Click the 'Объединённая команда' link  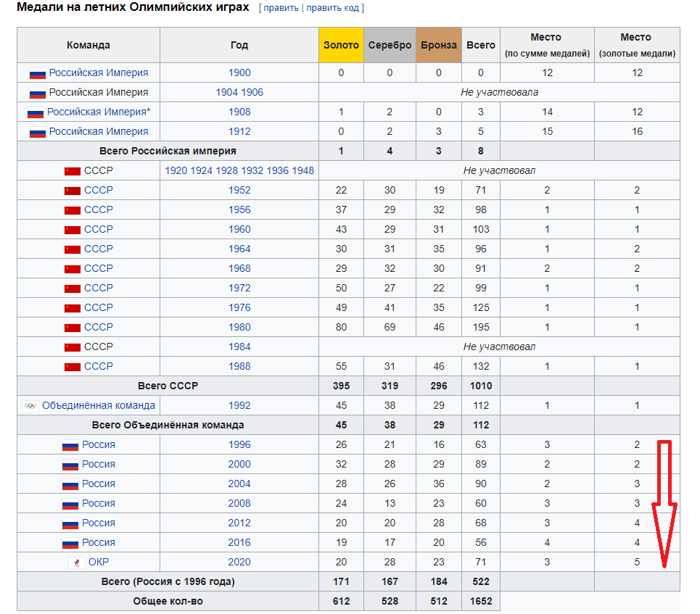pos(99,406)
